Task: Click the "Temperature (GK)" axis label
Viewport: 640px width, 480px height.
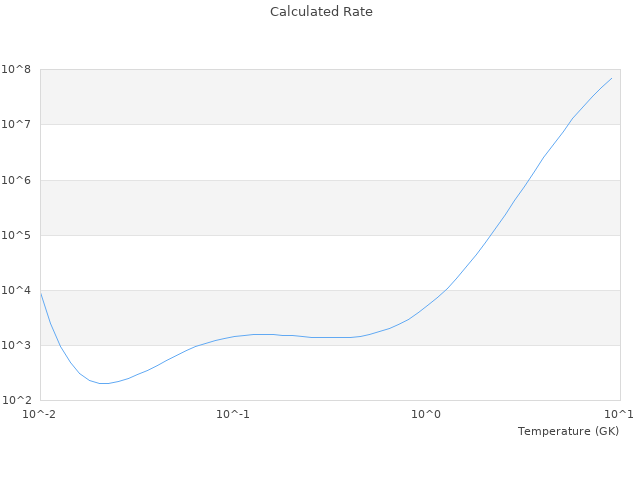Action: pyautogui.click(x=568, y=431)
